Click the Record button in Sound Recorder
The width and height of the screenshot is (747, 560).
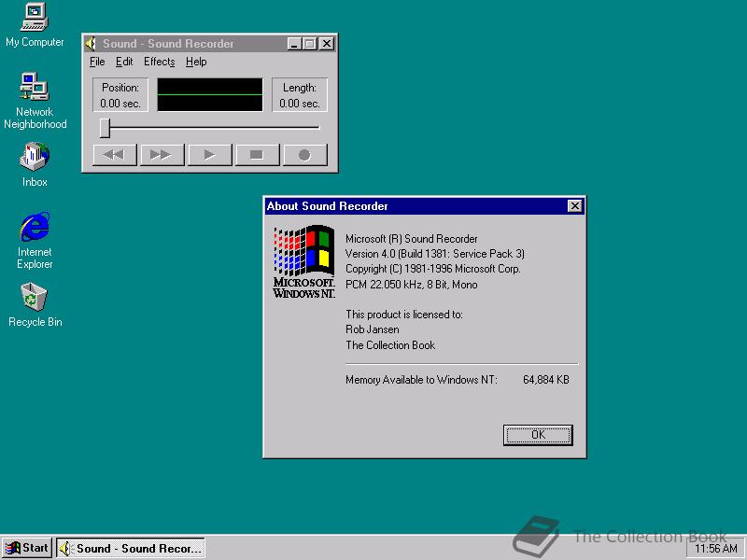[x=305, y=155]
